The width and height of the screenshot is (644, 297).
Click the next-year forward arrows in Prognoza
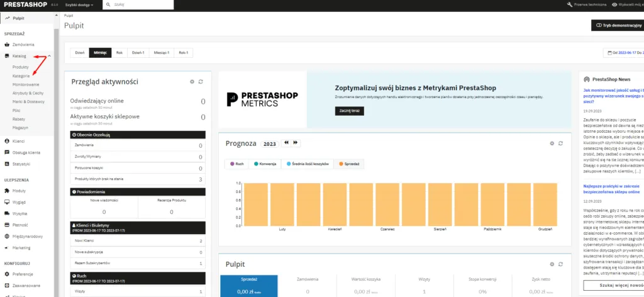pyautogui.click(x=296, y=143)
